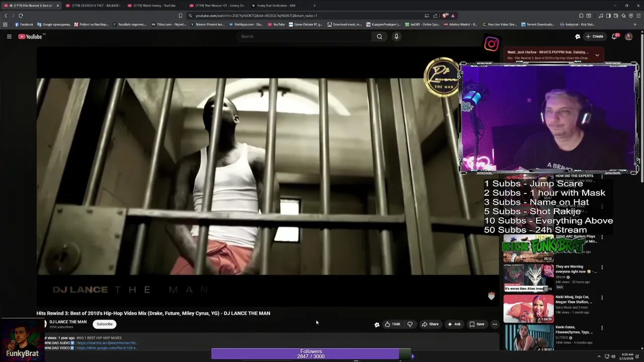
Task: Open the 'Free Live Video Stre...' bookmark
Action: click(500, 24)
